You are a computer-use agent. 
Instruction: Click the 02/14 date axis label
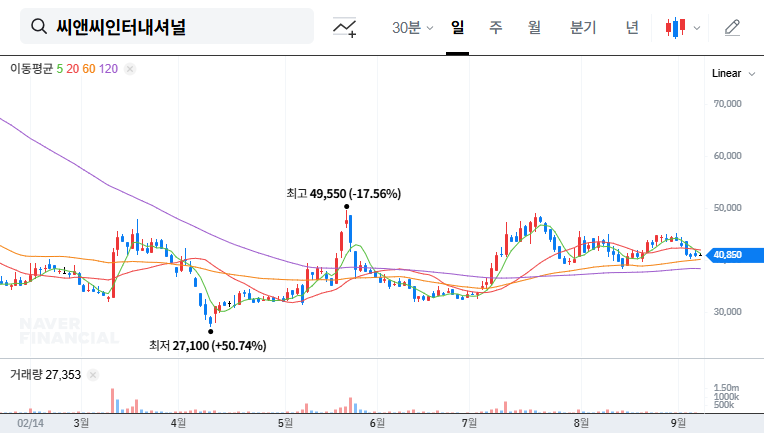coord(30,423)
